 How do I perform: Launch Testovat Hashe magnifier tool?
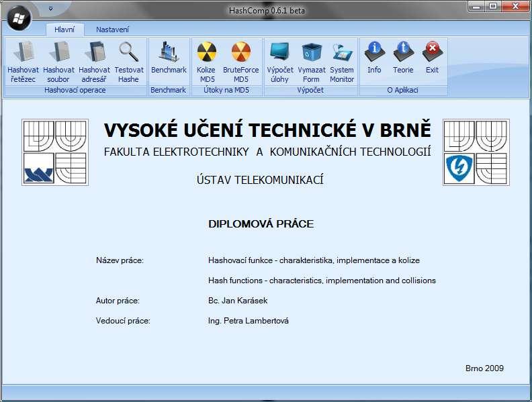(129, 62)
